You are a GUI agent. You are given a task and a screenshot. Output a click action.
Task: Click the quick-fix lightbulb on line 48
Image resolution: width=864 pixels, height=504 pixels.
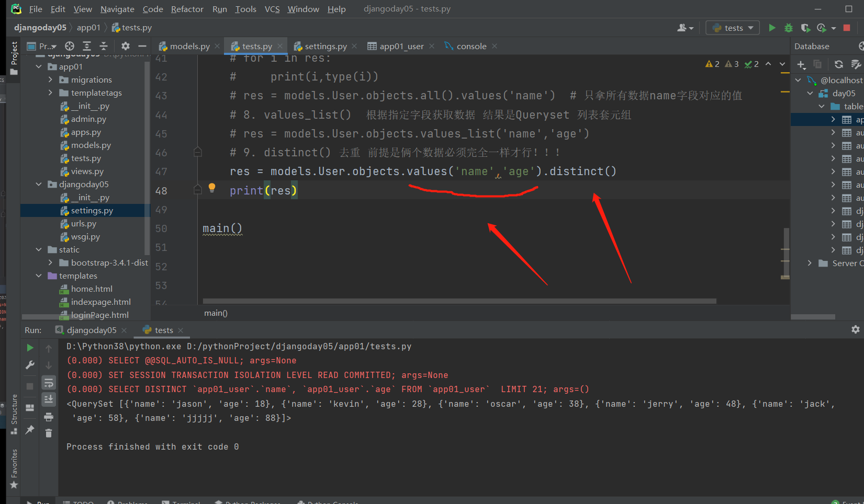point(212,188)
